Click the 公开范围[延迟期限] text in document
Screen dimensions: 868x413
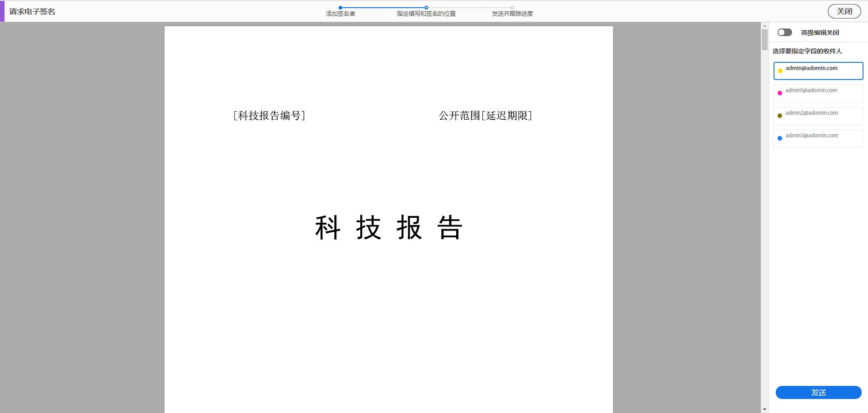[485, 116]
